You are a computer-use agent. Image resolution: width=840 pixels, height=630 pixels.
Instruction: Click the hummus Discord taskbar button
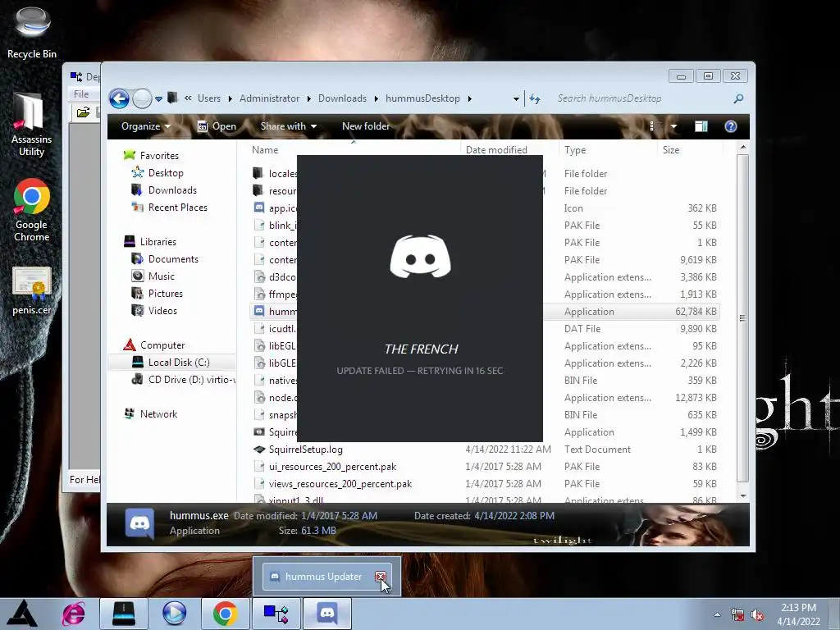tap(327, 614)
